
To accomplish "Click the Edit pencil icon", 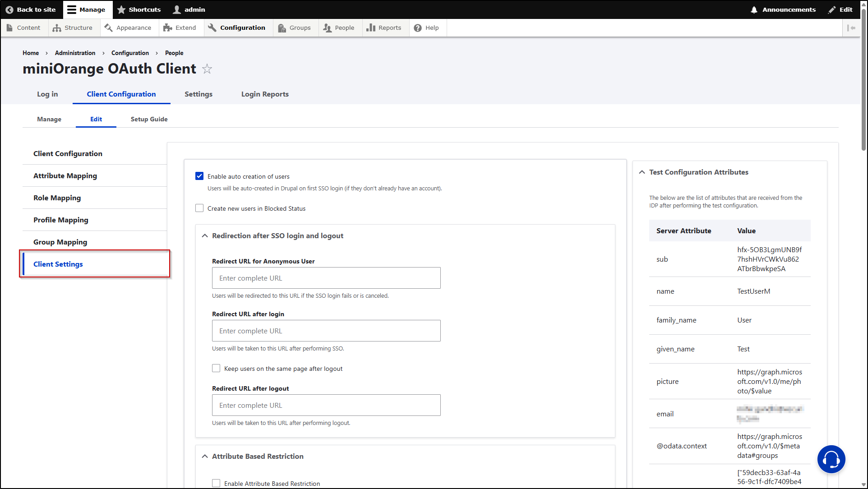I will (x=832, y=9).
